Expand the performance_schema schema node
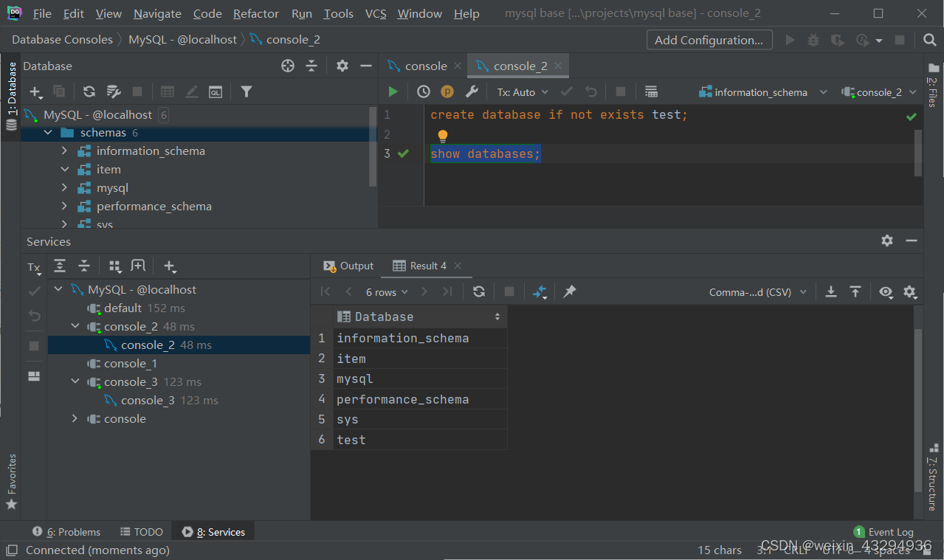The width and height of the screenshot is (944, 560). point(65,207)
